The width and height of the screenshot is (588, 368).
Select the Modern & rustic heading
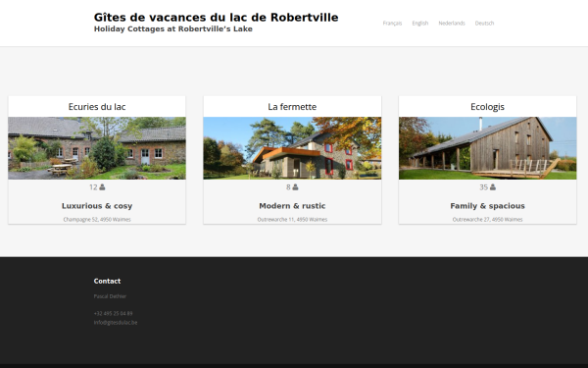pos(292,206)
